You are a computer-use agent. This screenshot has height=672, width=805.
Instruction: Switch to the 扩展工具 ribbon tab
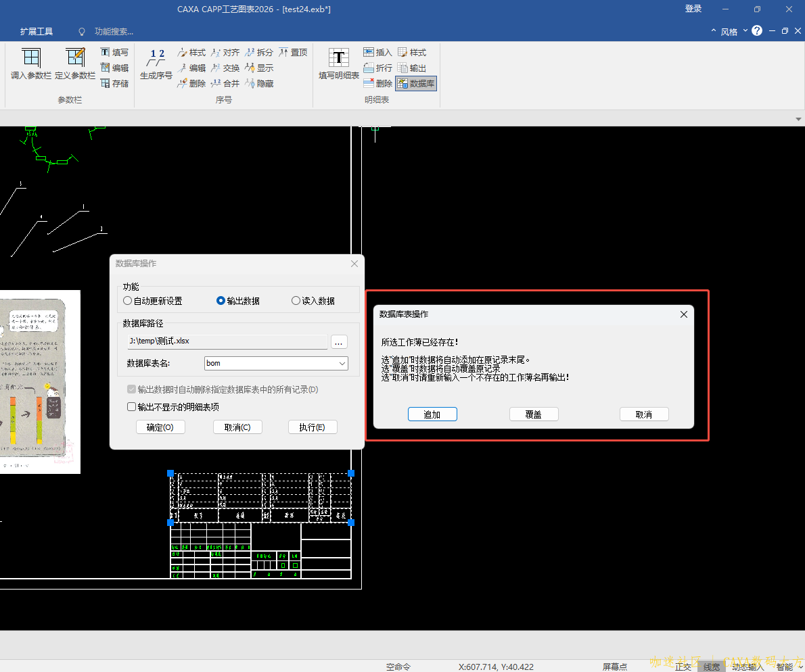37,32
